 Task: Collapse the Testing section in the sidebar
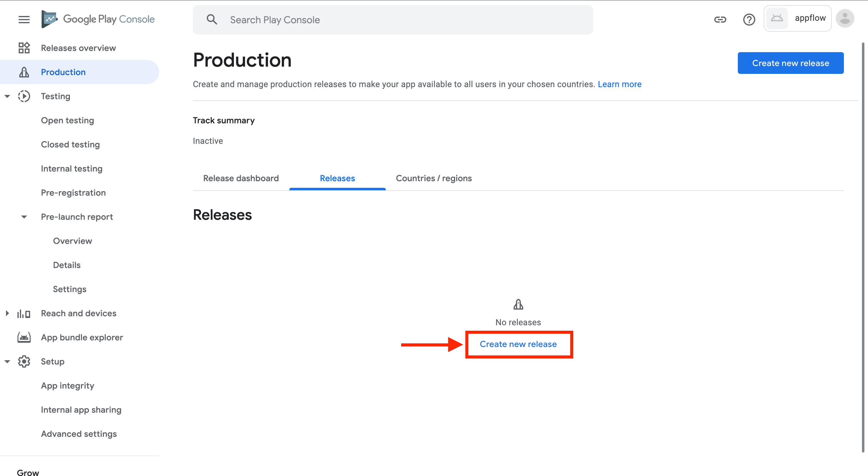point(7,96)
